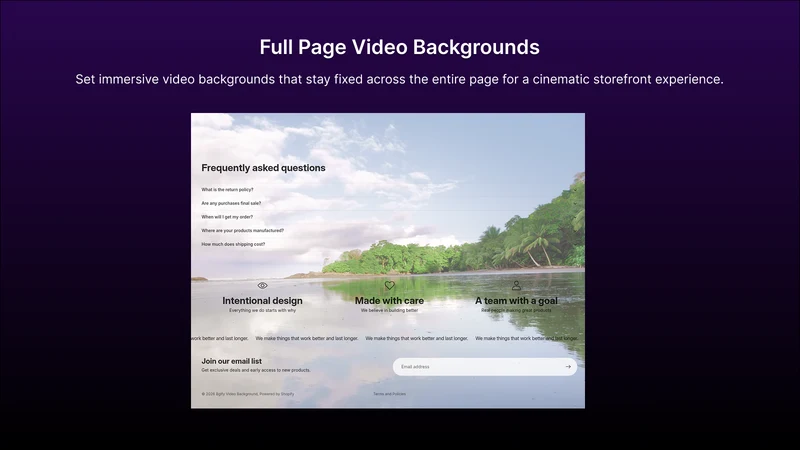The width and height of the screenshot is (800, 450).
Task: Submit email with the arrow icon
Action: 568,366
